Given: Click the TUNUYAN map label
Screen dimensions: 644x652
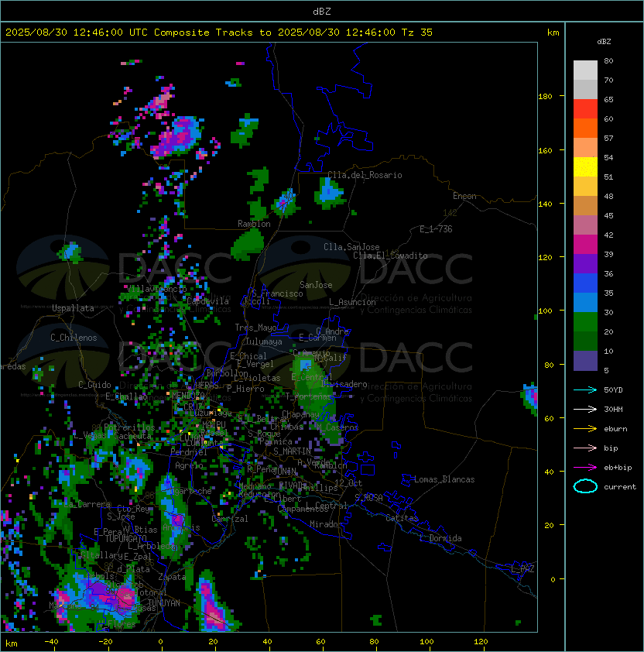Looking at the screenshot, I should point(164,603).
